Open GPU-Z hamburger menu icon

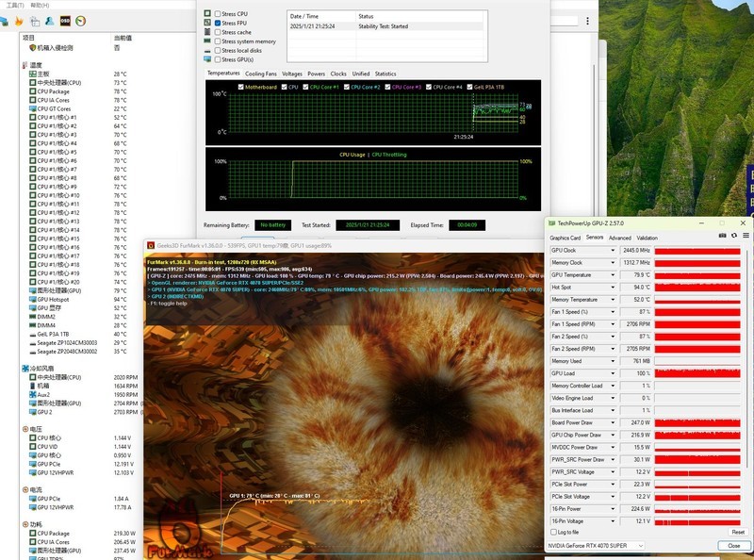(x=745, y=235)
